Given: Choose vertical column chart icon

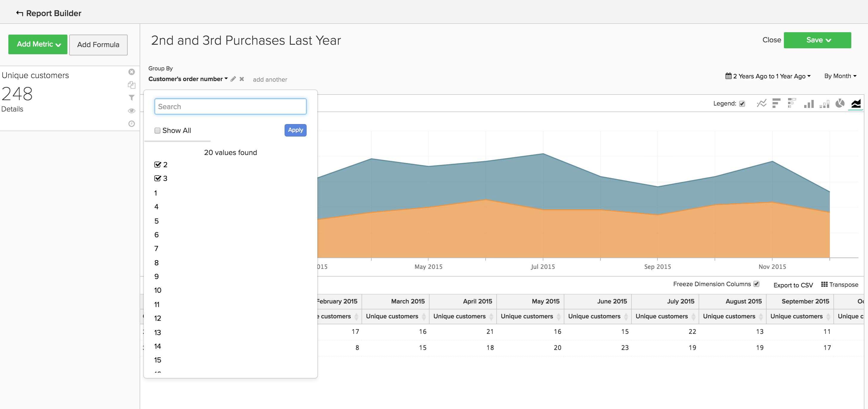Looking at the screenshot, I should pos(809,104).
